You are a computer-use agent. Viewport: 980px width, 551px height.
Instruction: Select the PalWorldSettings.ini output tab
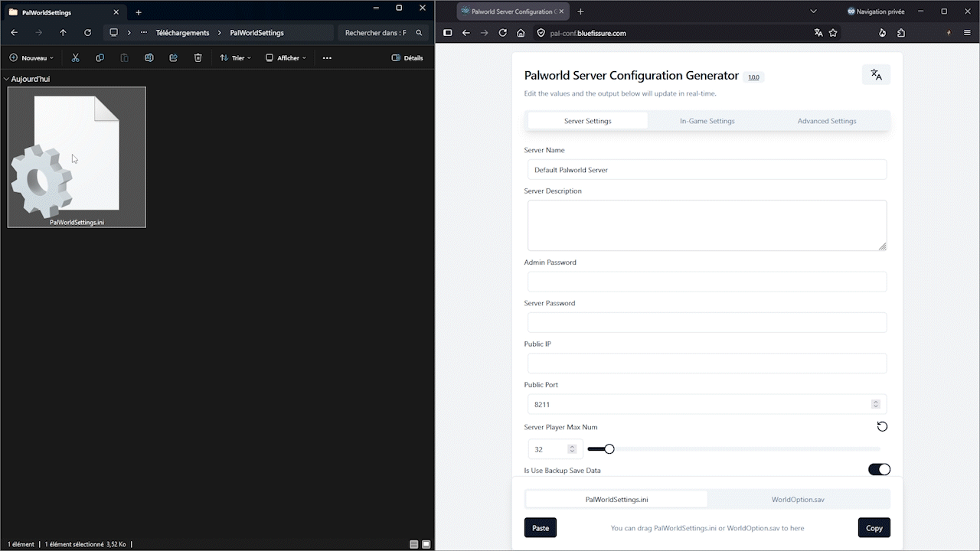point(617,500)
